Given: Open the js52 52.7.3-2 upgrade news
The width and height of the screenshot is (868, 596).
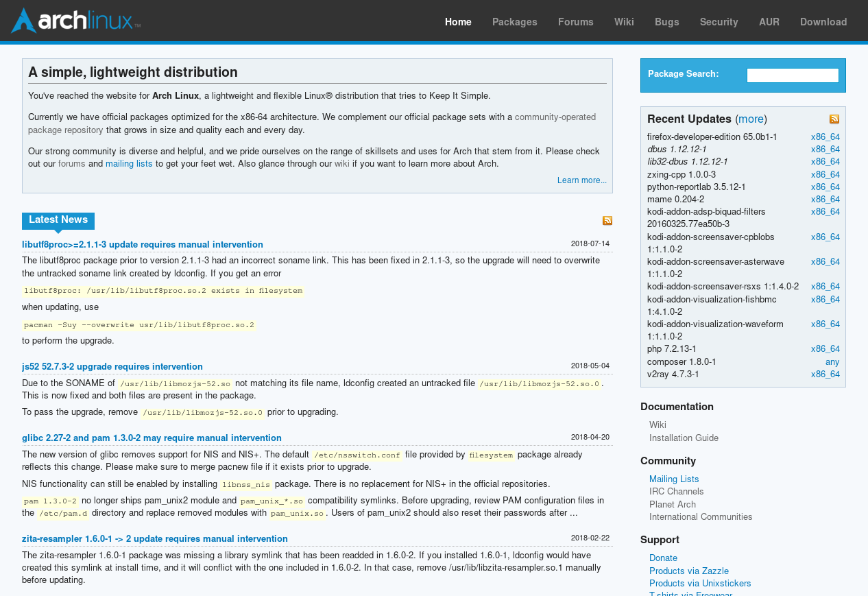Looking at the screenshot, I should pos(112,367).
